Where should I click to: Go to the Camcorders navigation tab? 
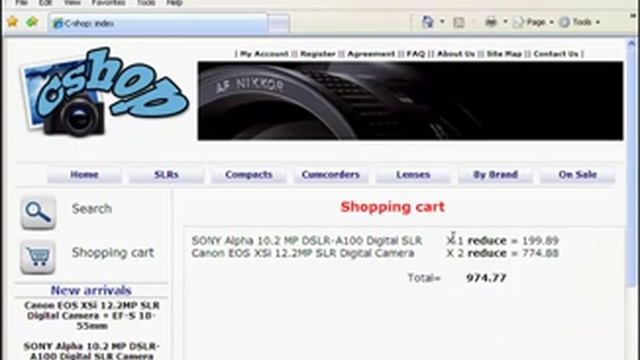(x=331, y=175)
